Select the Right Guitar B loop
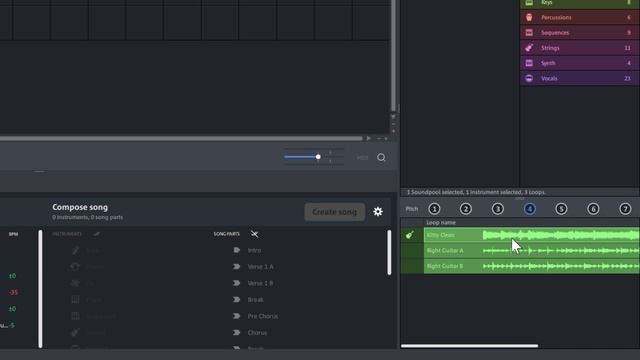Viewport: 640px width, 360px height. click(532, 266)
